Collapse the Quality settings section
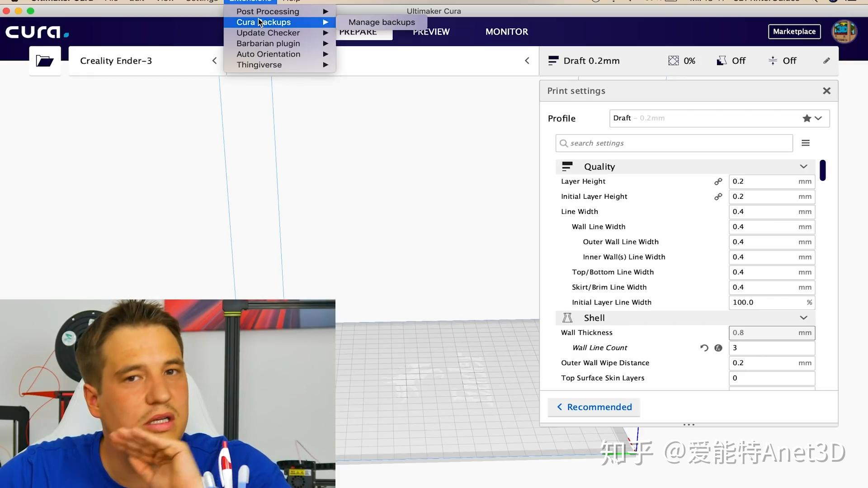This screenshot has width=868, height=488. pos(803,167)
